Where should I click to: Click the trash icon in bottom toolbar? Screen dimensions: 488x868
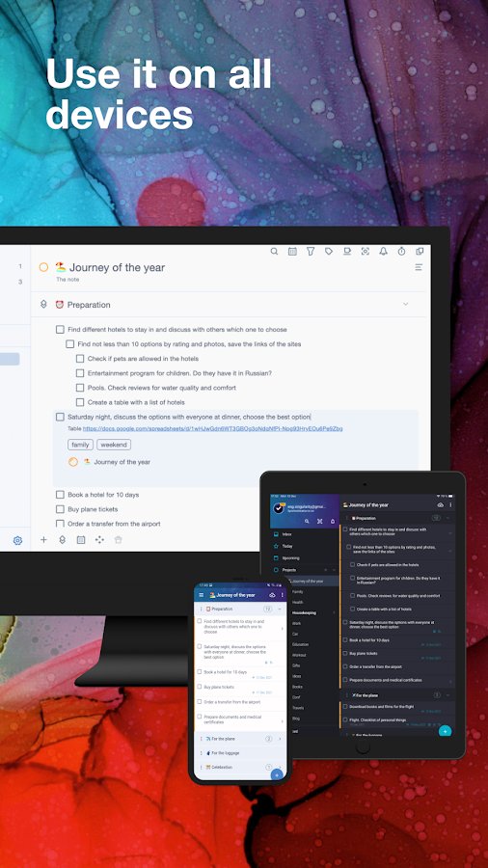tap(118, 539)
